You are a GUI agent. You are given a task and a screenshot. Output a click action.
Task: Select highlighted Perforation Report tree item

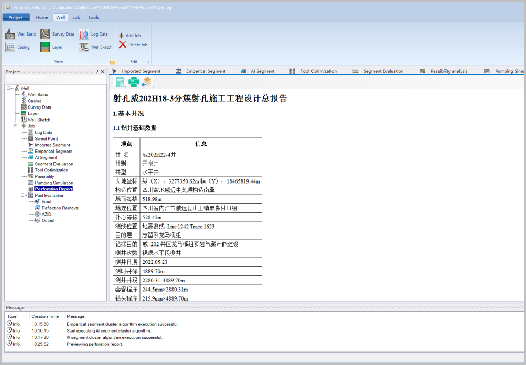53,189
